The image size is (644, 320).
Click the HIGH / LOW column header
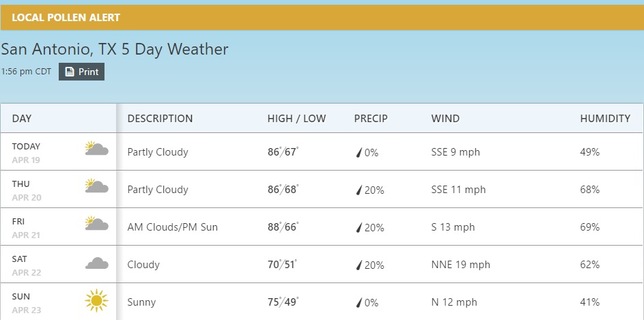296,118
